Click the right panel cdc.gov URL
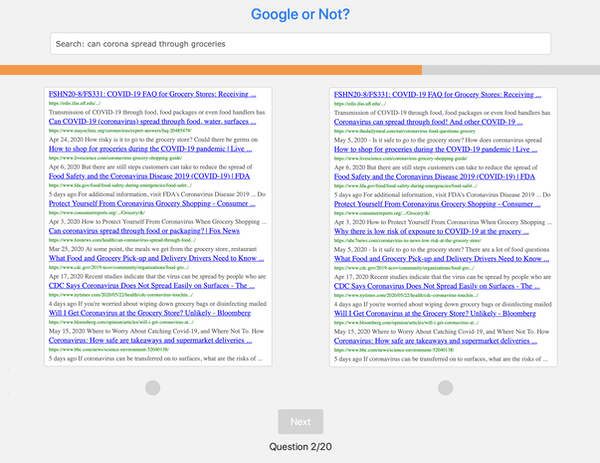The height and width of the screenshot is (463, 600). coord(404,268)
